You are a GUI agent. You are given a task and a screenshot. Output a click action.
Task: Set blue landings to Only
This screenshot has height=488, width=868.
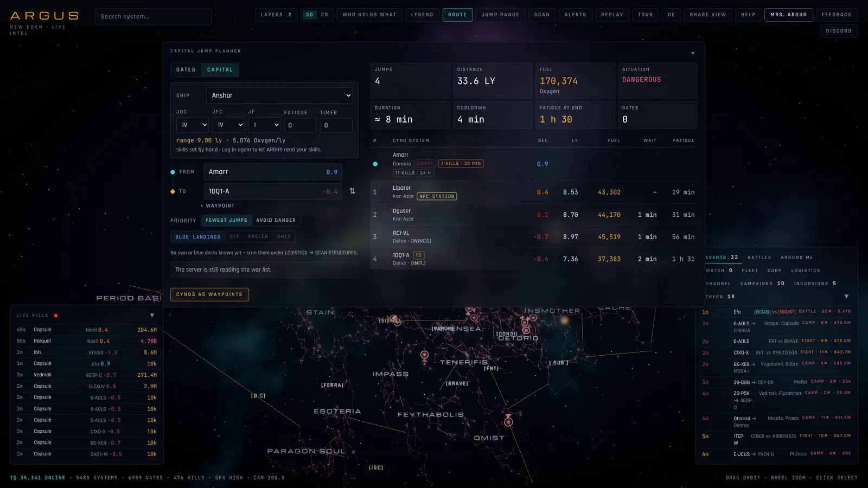click(284, 236)
